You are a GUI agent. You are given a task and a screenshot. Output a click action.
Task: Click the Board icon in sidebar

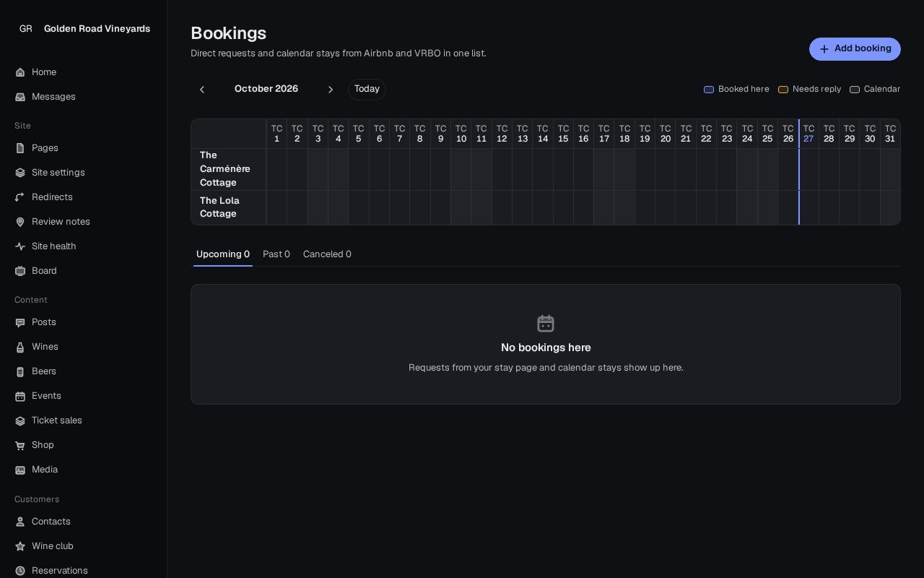coord(20,271)
